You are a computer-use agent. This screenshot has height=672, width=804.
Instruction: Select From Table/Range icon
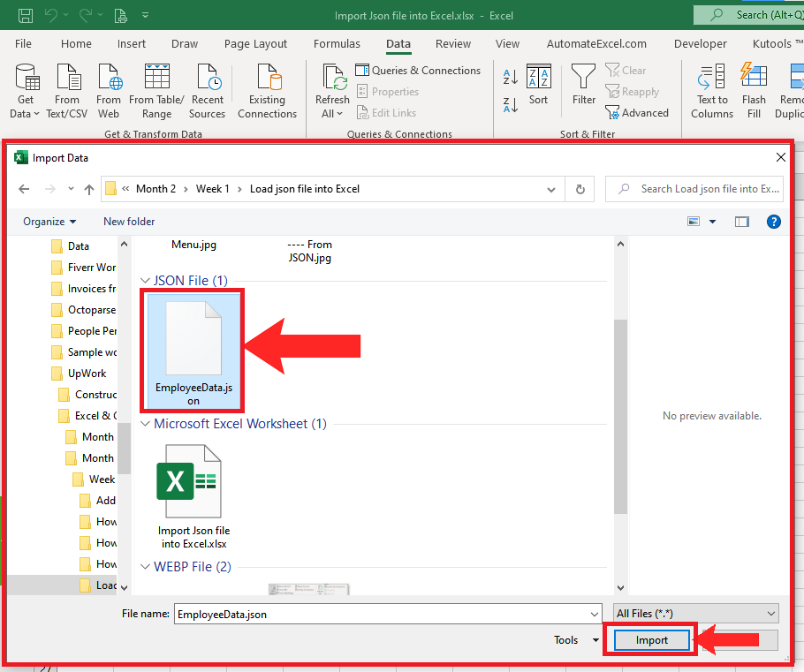point(156,91)
